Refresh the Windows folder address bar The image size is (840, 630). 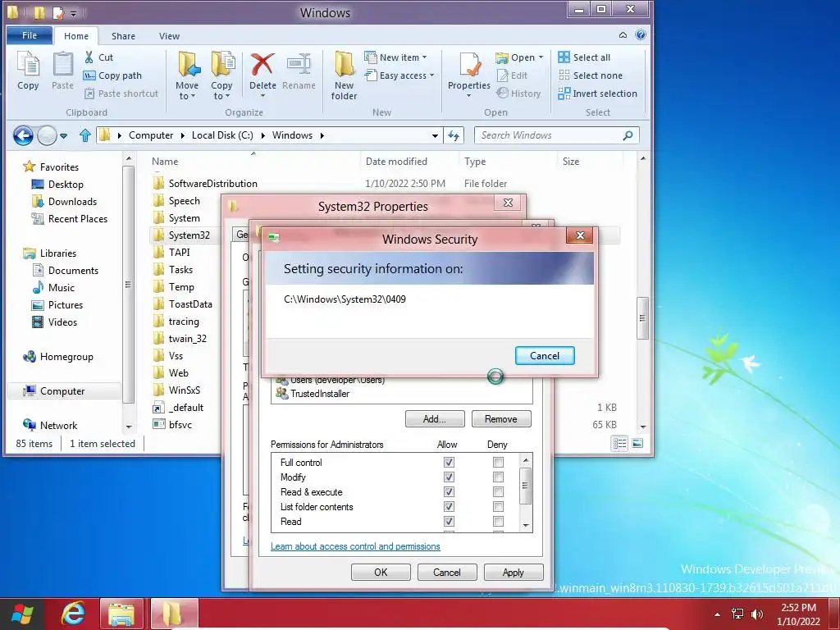pos(454,135)
